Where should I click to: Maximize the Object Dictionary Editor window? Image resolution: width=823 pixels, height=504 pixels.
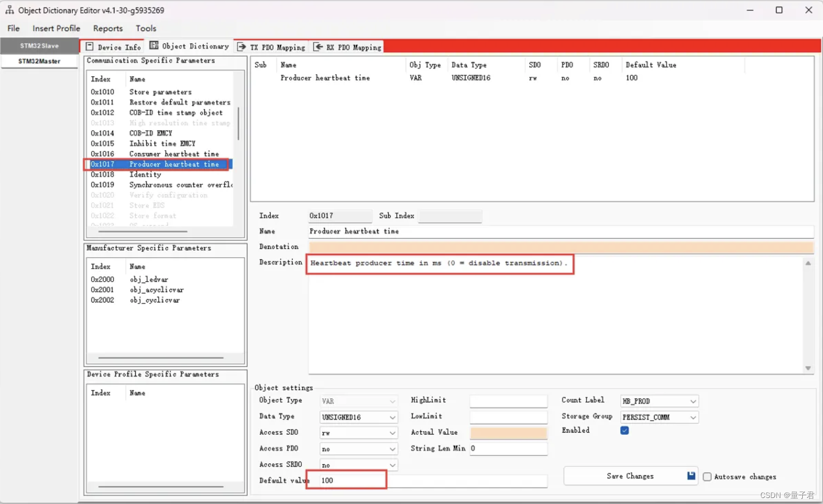[779, 10]
